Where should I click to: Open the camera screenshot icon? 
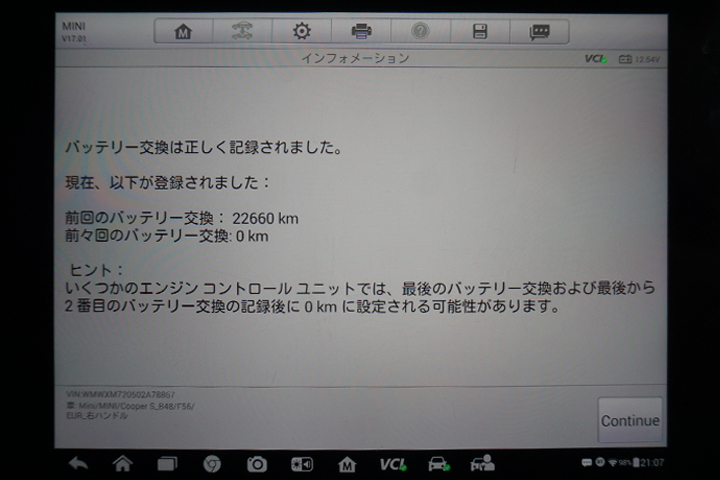coord(257,464)
